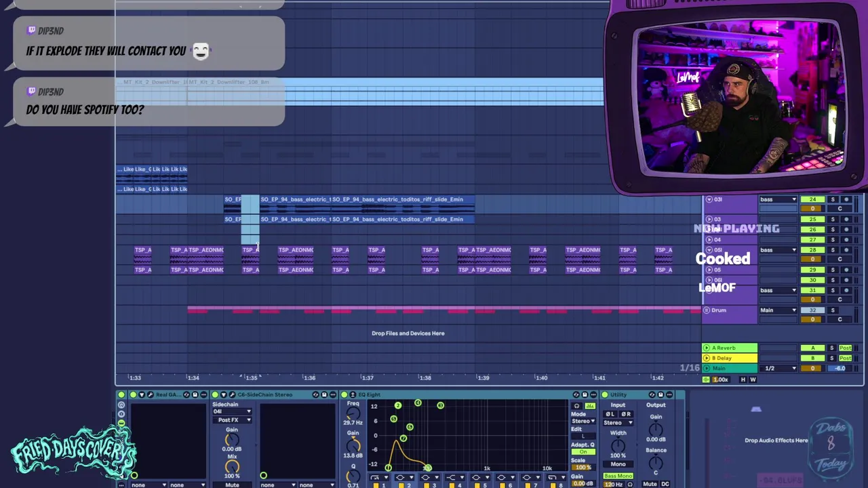Open the EQ Eight Mode Stereo dropdown
The width and height of the screenshot is (868, 488).
point(583,421)
